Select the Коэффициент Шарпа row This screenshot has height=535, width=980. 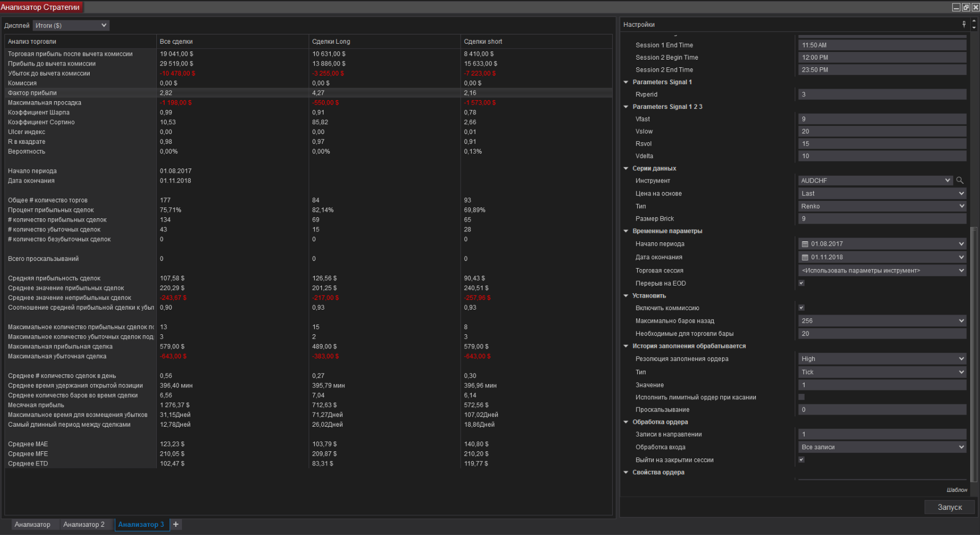(309, 113)
